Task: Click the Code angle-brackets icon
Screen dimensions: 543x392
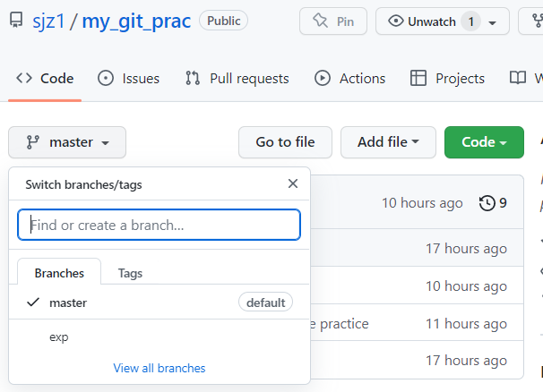Action: pyautogui.click(x=24, y=78)
